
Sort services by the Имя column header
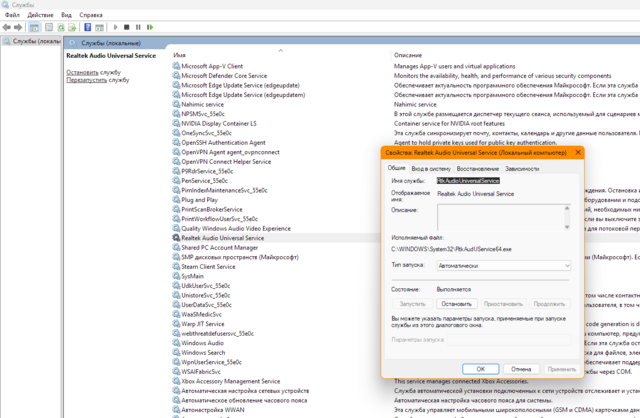(x=180, y=55)
